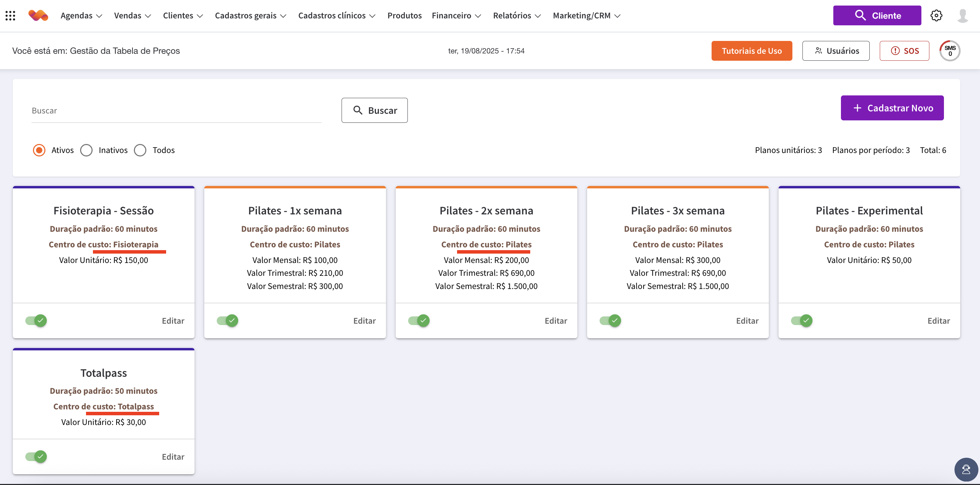Image resolution: width=980 pixels, height=485 pixels.
Task: Select the Todos radio button
Action: tap(140, 150)
